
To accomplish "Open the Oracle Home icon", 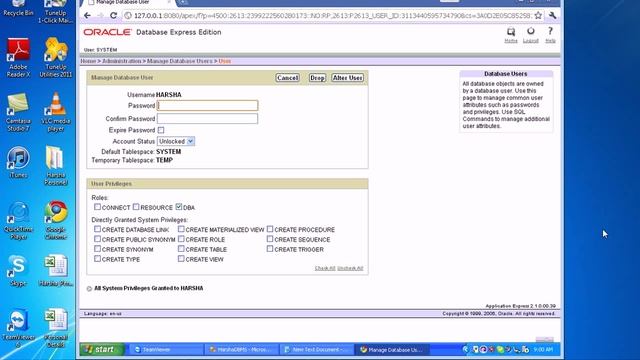I will (511, 32).
